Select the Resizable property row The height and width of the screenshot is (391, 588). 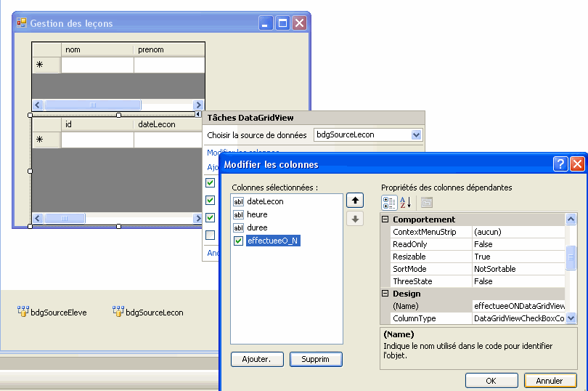point(478,257)
